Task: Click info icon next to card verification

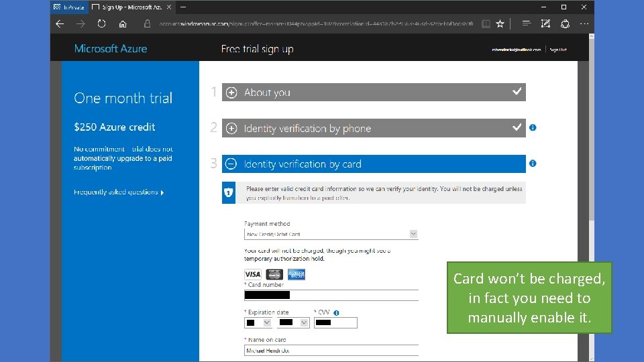Action: tap(533, 164)
